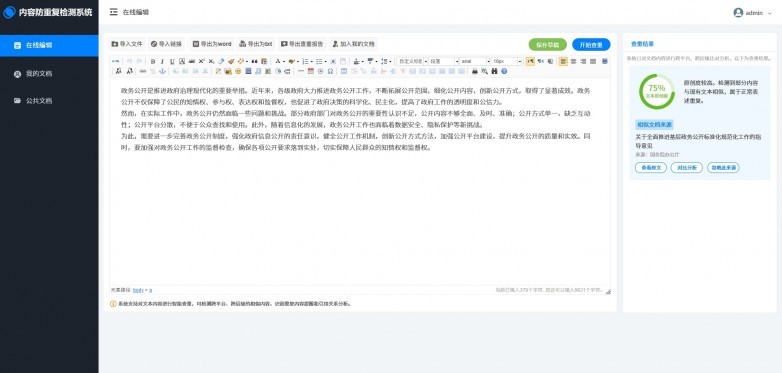Click 加入我的文档 button
Image resolution: width=782 pixels, height=373 pixels.
point(354,44)
